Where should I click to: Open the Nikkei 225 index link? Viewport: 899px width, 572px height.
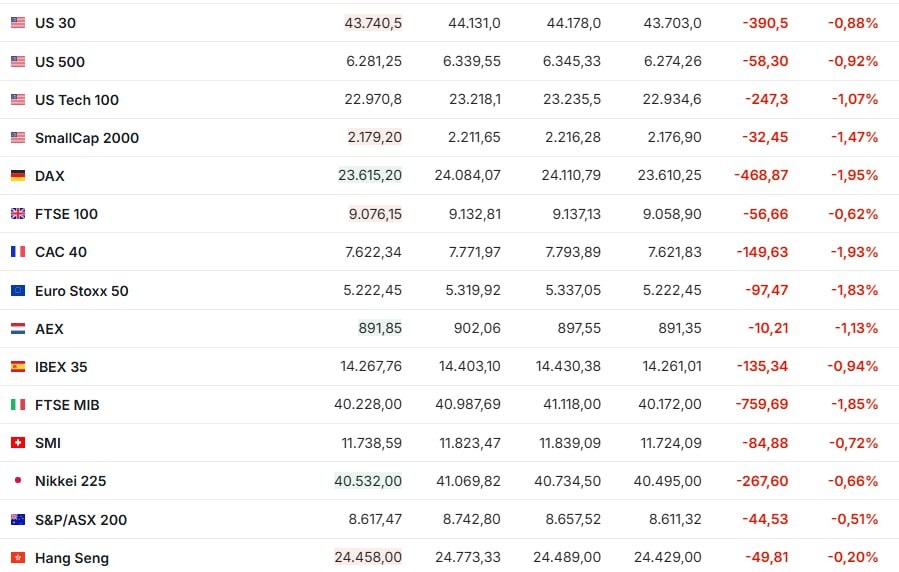click(71, 481)
